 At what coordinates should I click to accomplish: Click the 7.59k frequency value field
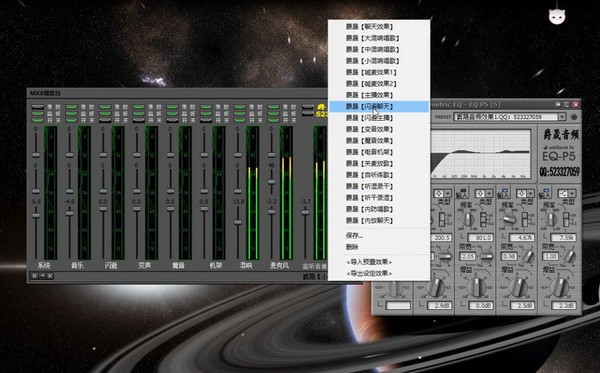pyautogui.click(x=563, y=238)
